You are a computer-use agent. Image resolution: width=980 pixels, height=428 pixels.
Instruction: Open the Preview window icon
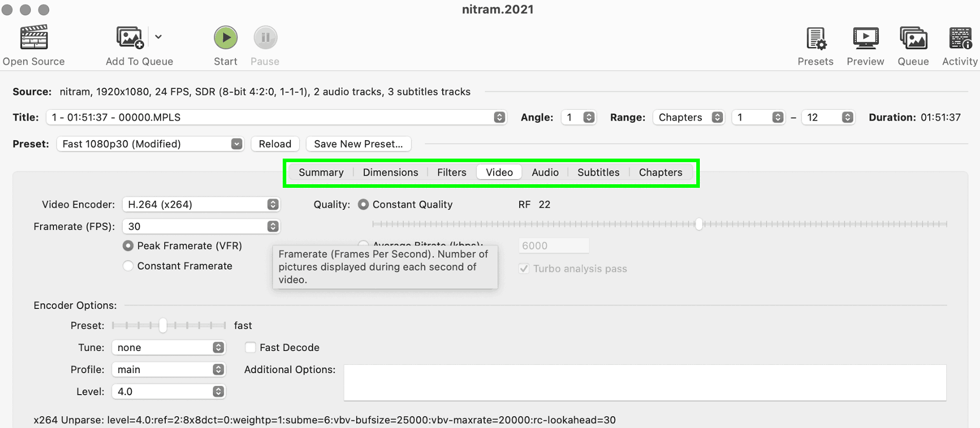865,38
